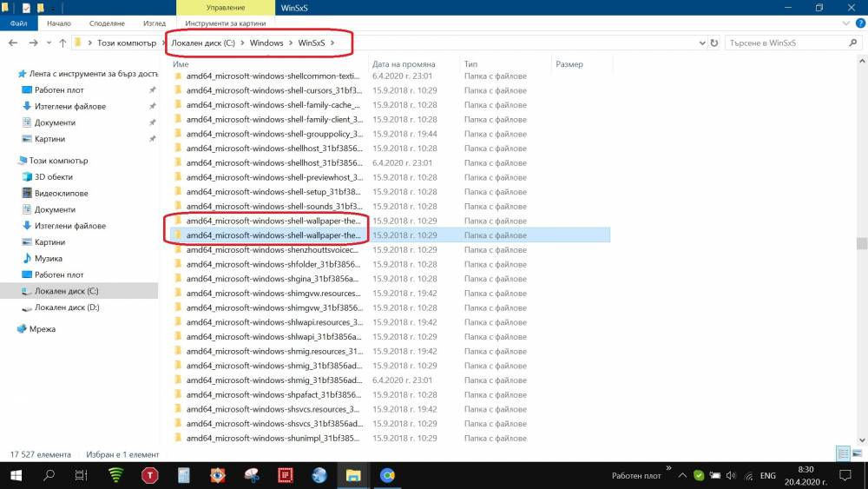Switch to the Начало ribbon tab
This screenshot has height=489, width=868.
point(59,23)
